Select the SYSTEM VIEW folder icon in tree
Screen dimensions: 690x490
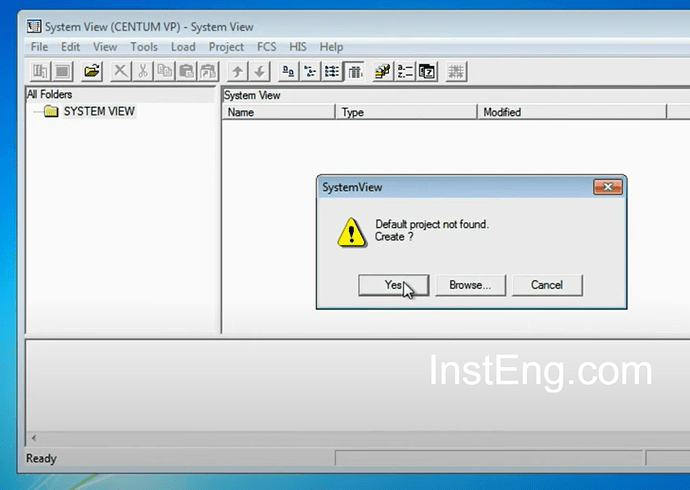tap(51, 111)
